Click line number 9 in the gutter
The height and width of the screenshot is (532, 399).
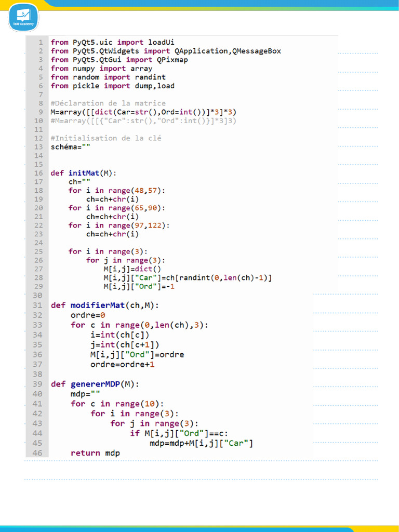41,112
